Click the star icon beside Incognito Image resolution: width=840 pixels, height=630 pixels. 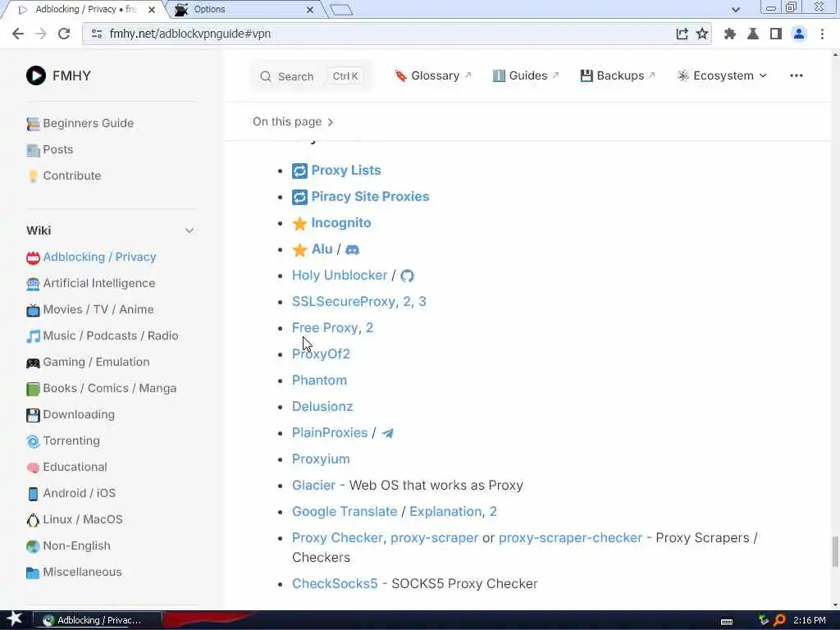pos(299,223)
